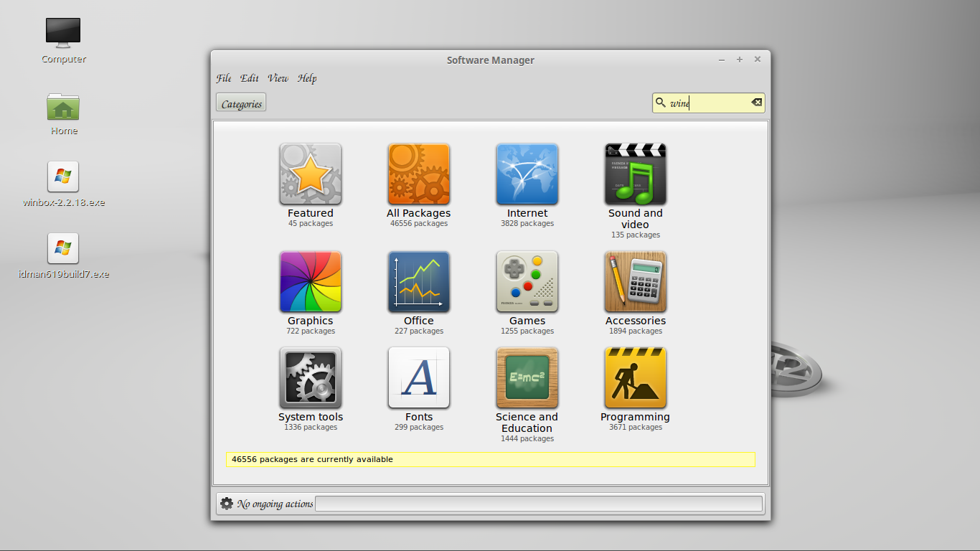
Task: Open the Sound and video icon
Action: pyautogui.click(x=636, y=174)
